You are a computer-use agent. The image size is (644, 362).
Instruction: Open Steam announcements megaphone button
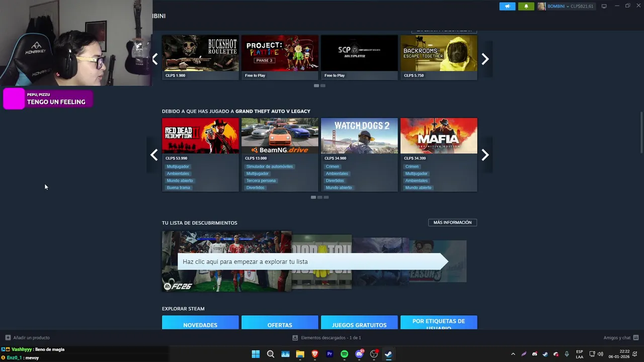point(507,6)
